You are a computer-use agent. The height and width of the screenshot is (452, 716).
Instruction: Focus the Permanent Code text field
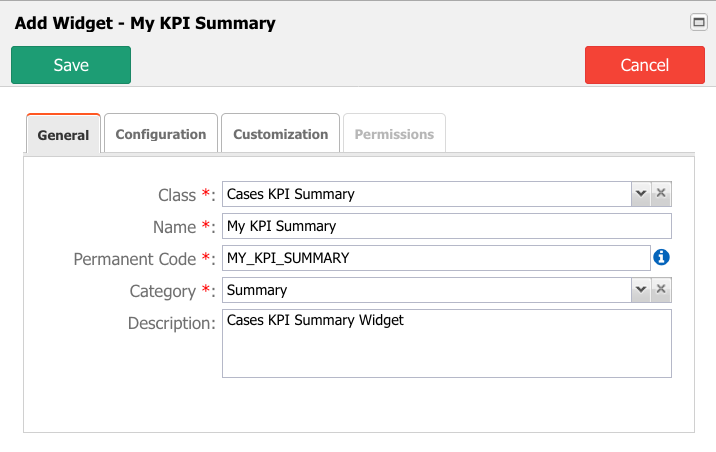436,258
